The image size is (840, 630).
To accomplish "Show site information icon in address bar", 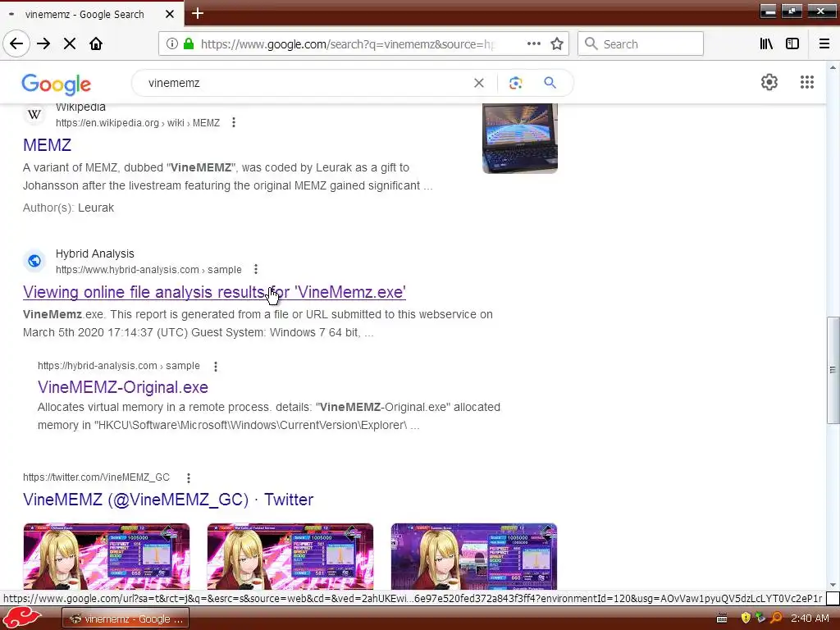I will [172, 44].
